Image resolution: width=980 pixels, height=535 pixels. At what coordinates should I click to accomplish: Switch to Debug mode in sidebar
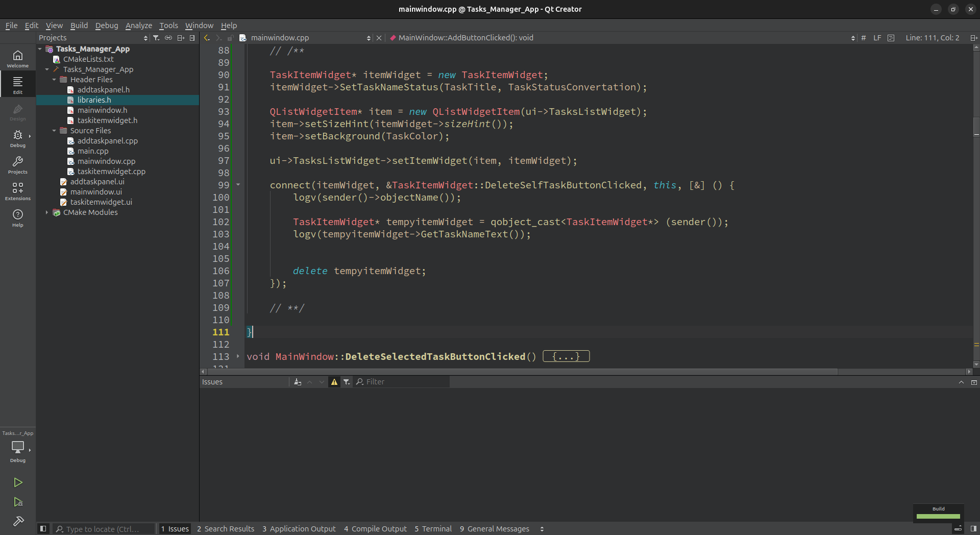tap(18, 138)
